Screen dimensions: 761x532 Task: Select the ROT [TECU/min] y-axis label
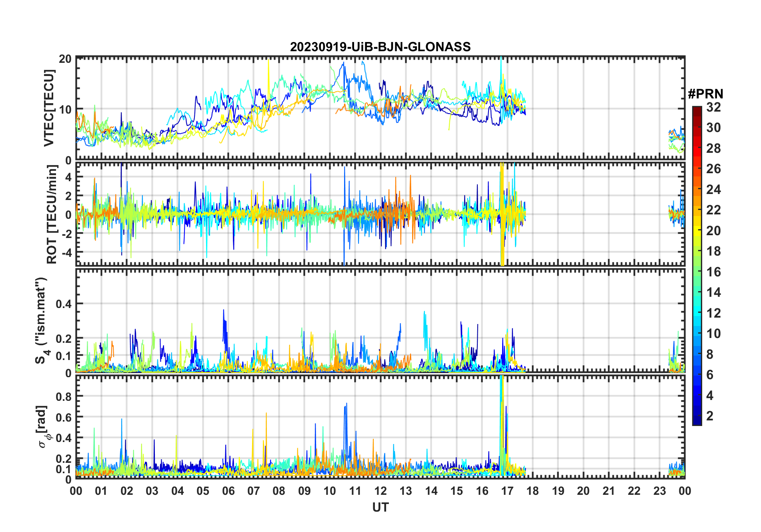[52, 214]
